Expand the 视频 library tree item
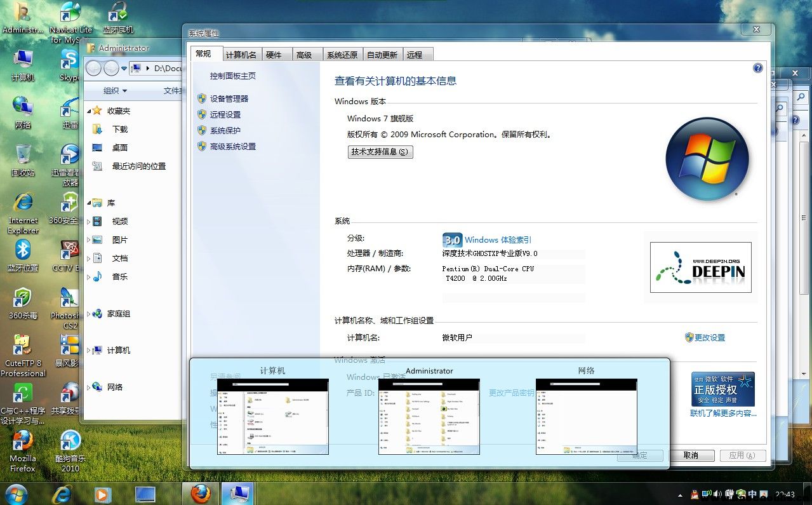Image resolution: width=812 pixels, height=505 pixels. [89, 222]
